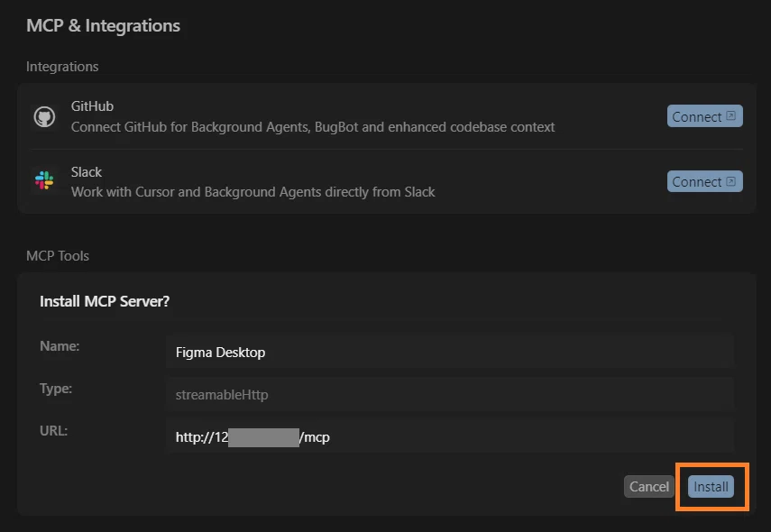Screen dimensions: 771x532
Task: Click into the URL input field
Action: coord(449,437)
